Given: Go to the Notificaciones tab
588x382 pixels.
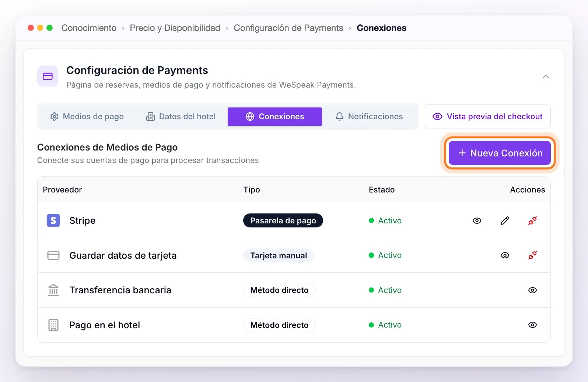Looking at the screenshot, I should click(369, 117).
